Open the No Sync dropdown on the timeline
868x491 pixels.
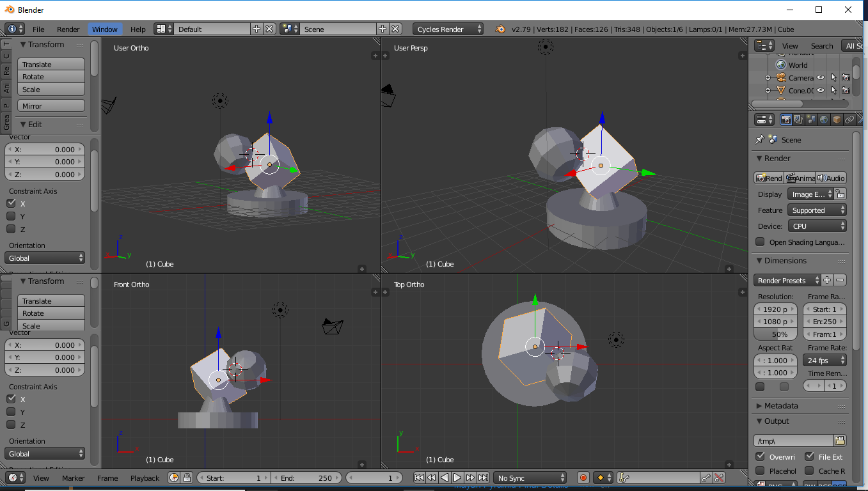click(x=530, y=478)
